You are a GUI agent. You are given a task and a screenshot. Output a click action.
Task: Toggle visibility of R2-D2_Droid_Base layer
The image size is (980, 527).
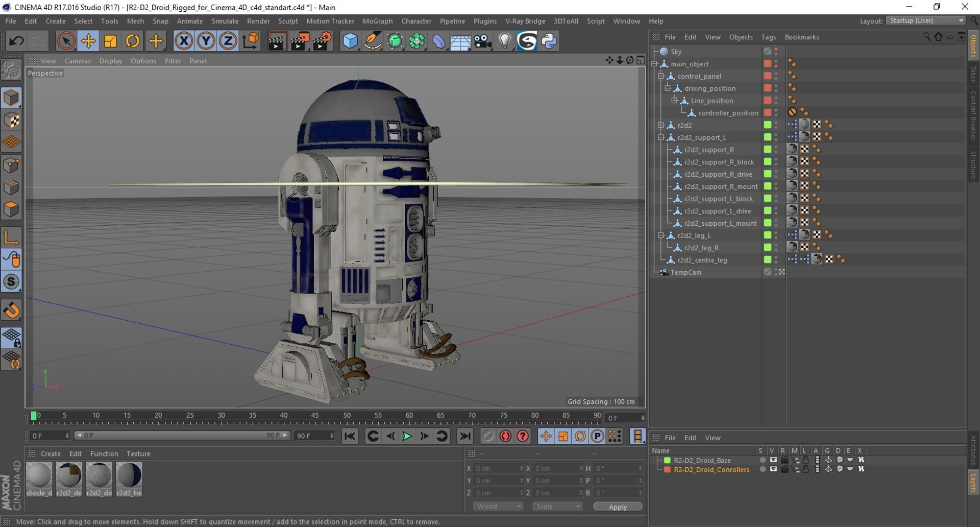coord(773,460)
